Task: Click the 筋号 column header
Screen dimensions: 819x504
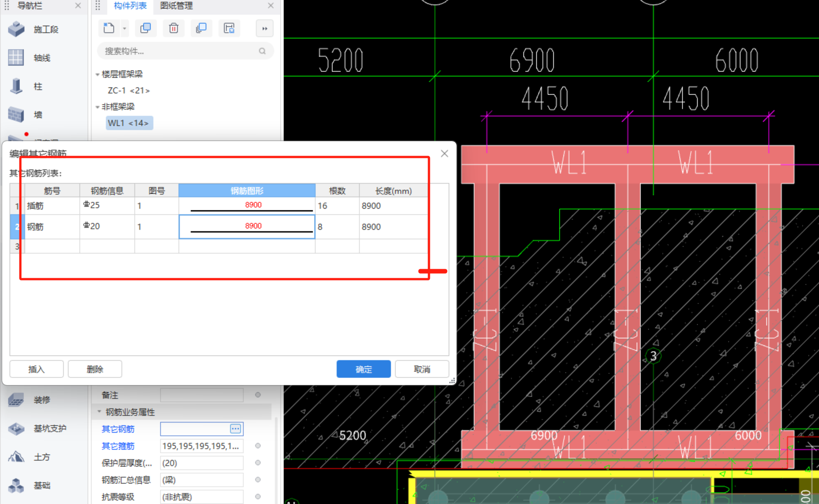Action: coord(52,191)
